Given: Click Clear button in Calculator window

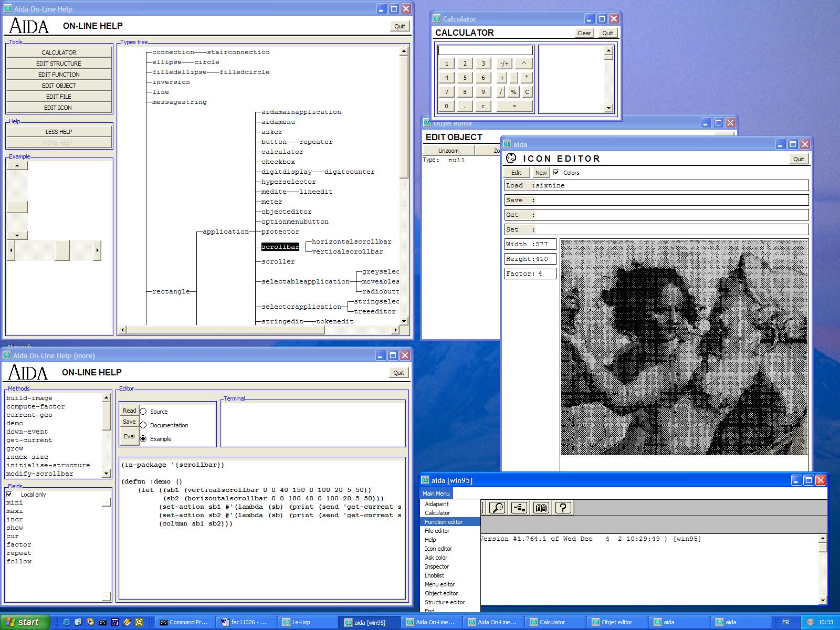Looking at the screenshot, I should (584, 33).
